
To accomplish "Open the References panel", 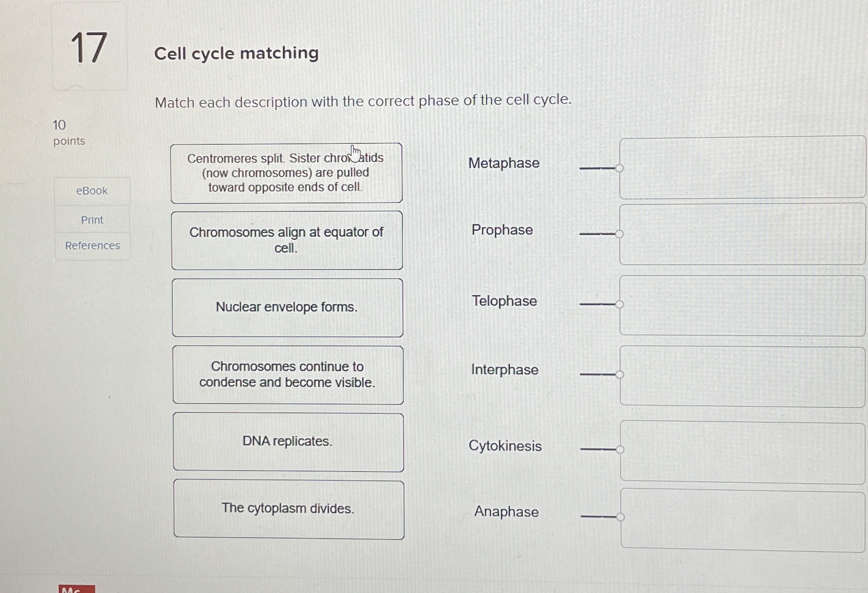I will pyautogui.click(x=92, y=246).
